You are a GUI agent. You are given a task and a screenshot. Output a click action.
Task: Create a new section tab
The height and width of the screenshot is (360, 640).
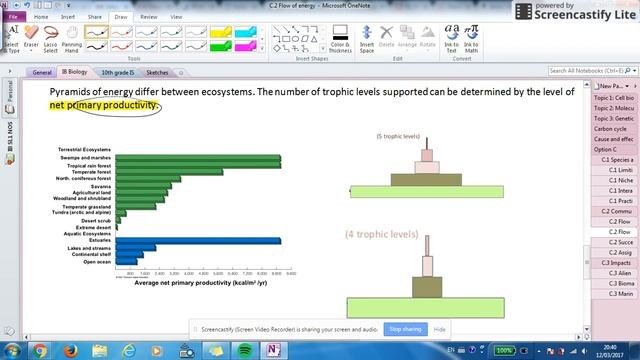tap(181, 73)
